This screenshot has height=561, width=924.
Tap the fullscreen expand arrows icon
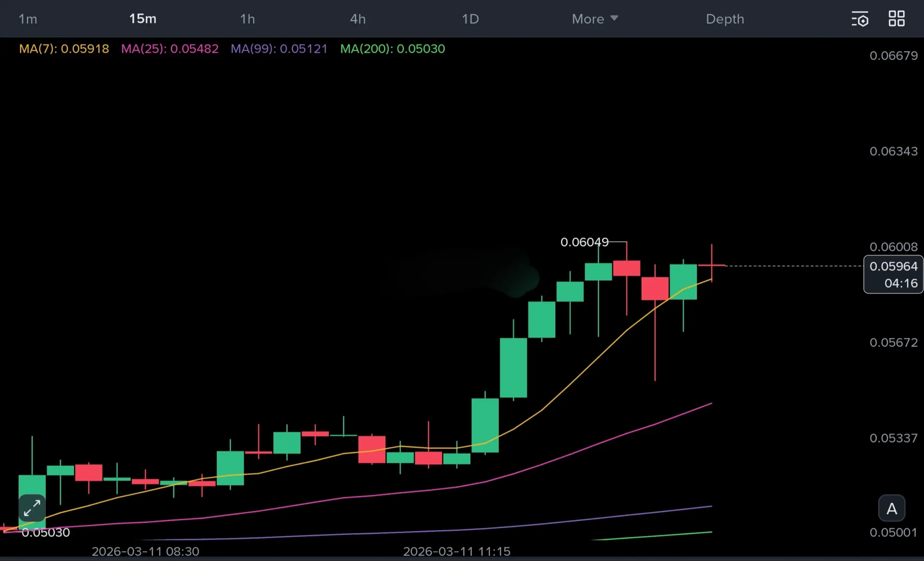(32, 508)
